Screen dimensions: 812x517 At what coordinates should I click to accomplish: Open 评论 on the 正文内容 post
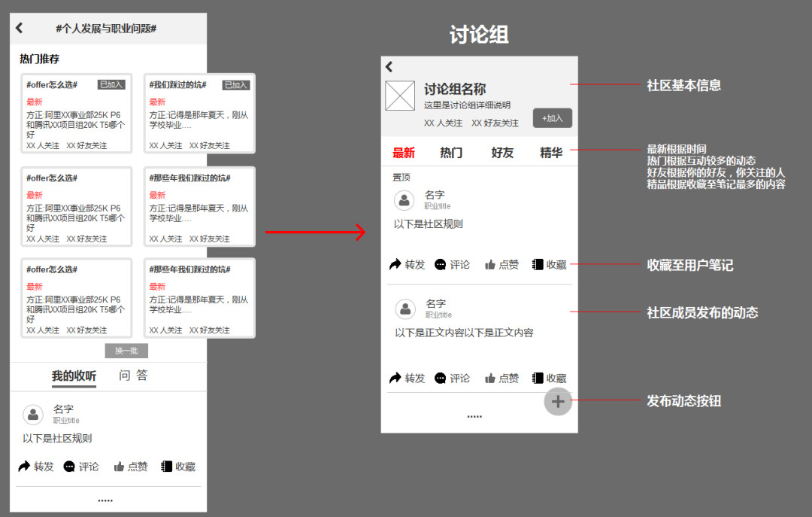tap(452, 378)
